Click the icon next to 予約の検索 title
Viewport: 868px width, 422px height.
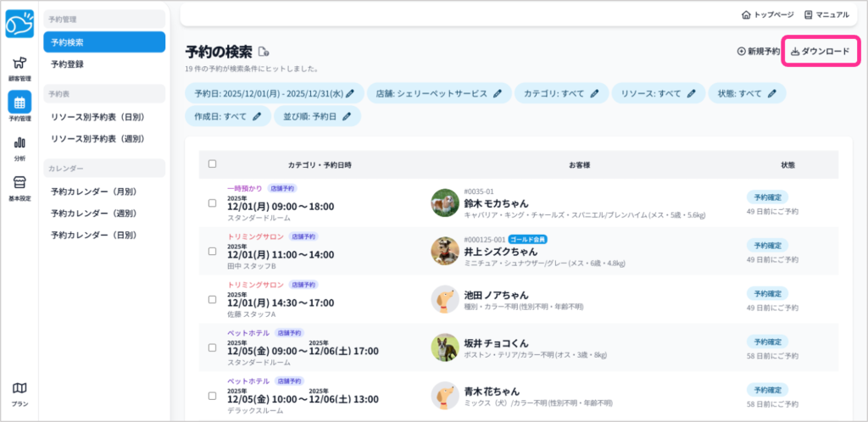click(264, 51)
